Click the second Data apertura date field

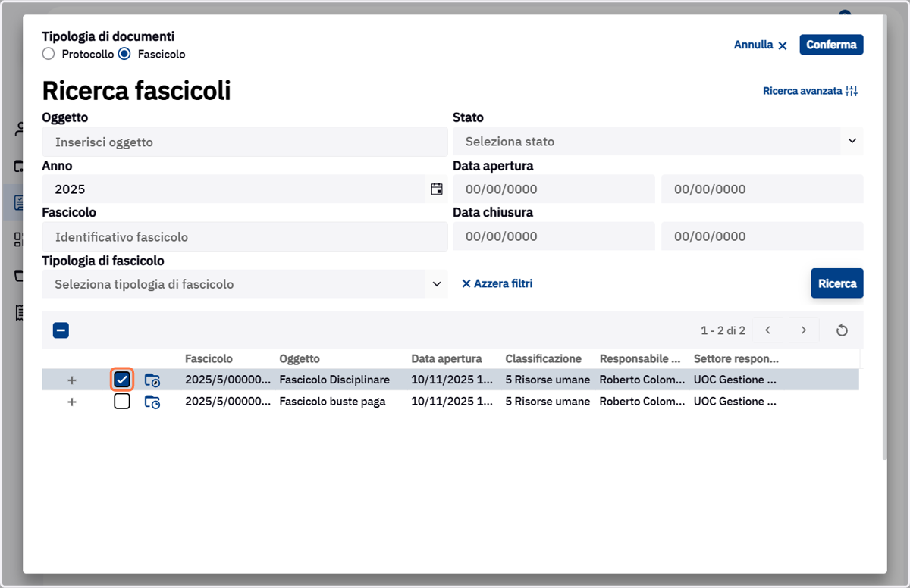click(x=762, y=189)
